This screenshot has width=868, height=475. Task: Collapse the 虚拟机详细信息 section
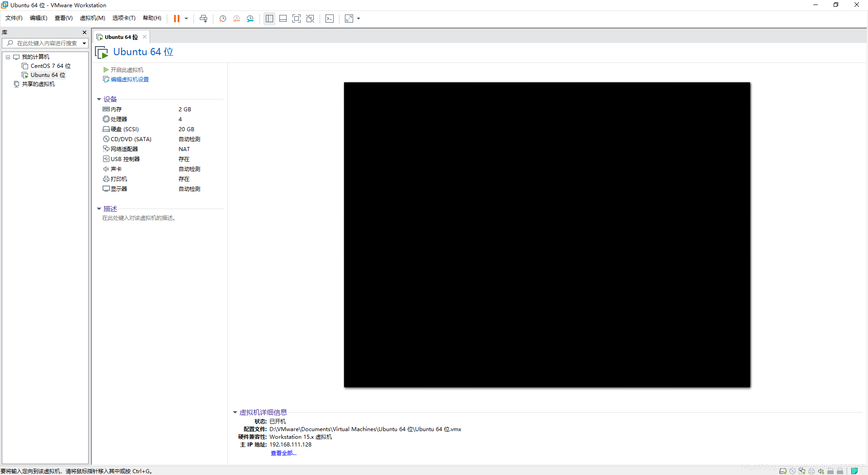(x=235, y=412)
